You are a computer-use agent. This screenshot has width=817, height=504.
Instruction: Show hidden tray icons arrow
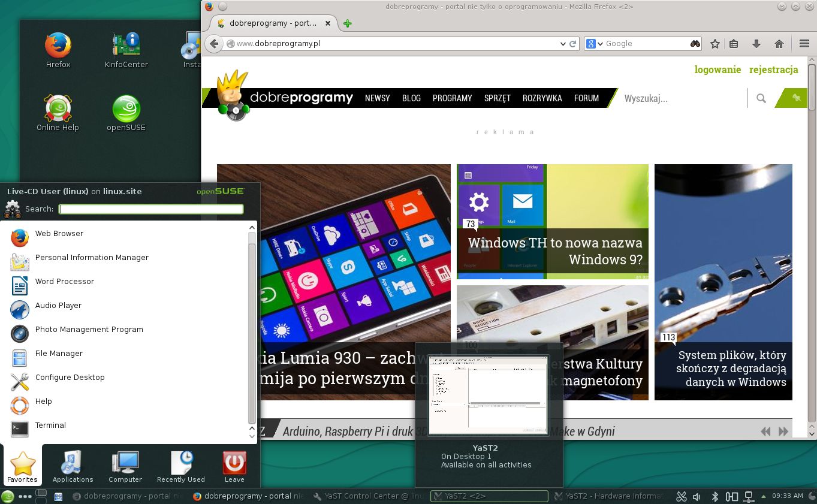click(763, 496)
